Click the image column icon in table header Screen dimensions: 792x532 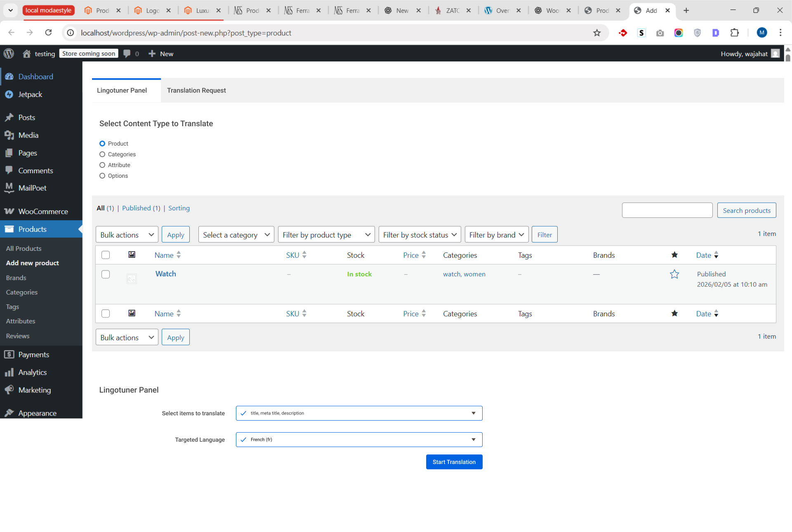tap(132, 255)
